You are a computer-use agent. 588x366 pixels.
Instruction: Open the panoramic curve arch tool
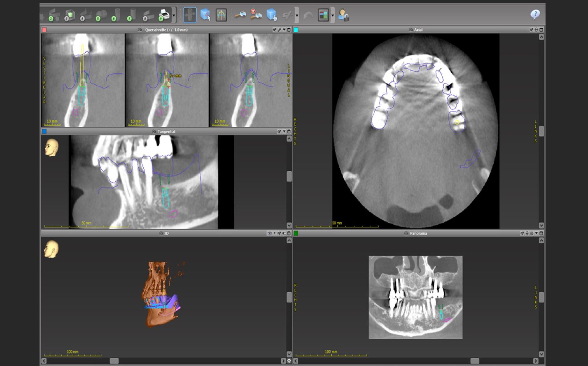[x=221, y=15]
